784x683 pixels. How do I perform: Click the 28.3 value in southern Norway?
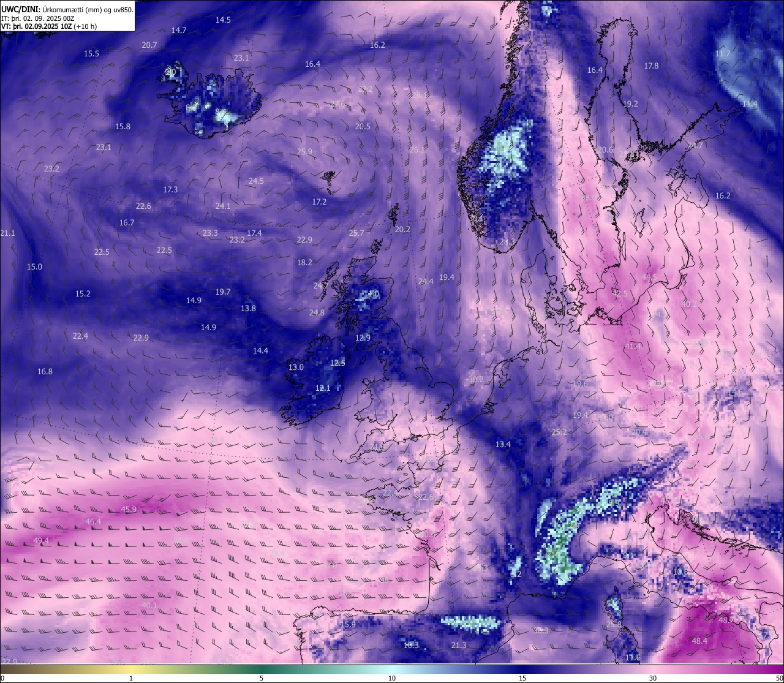click(507, 241)
